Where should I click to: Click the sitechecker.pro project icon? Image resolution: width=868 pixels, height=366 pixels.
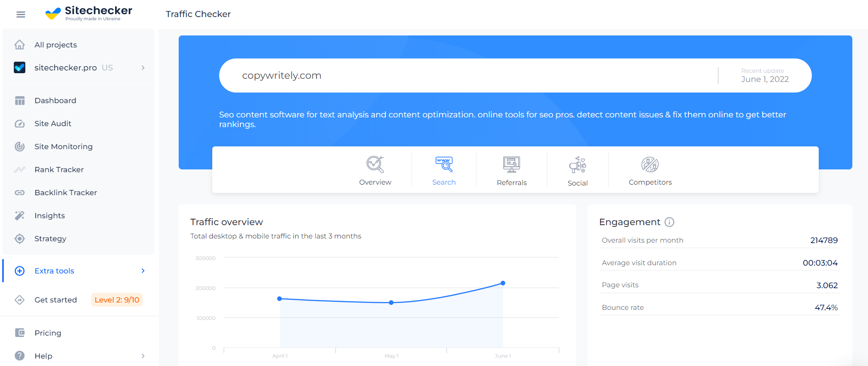19,68
